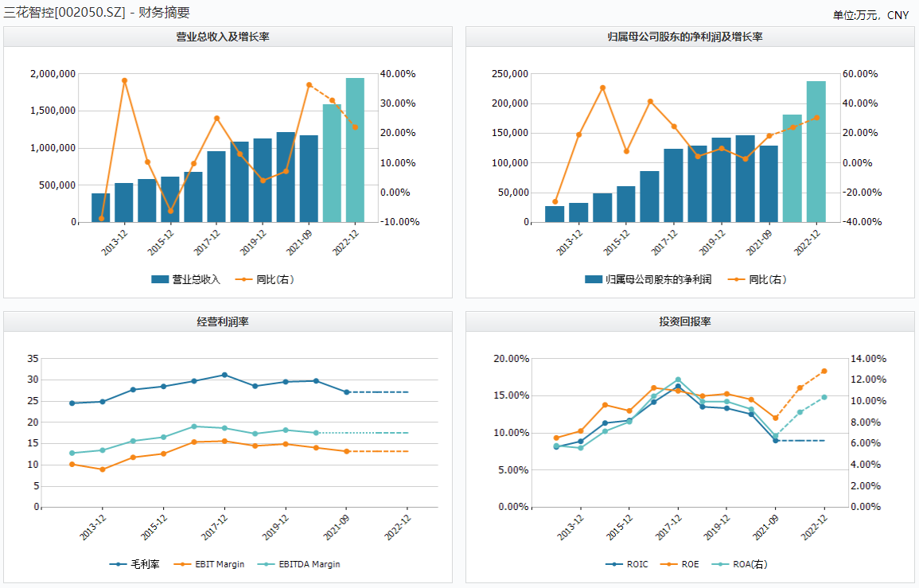Toggle the 营业总收入 legend entry
The width and height of the screenshot is (919, 588).
coord(186,279)
